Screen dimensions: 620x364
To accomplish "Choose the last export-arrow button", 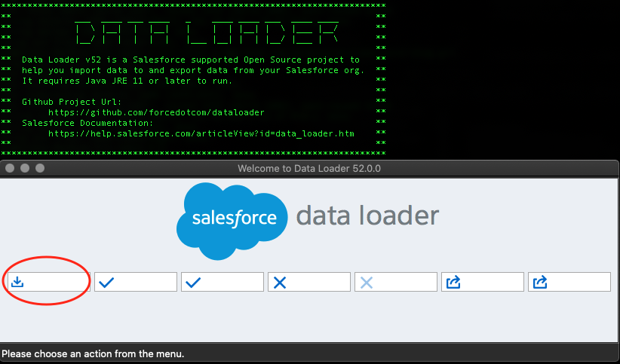I will pos(569,282).
